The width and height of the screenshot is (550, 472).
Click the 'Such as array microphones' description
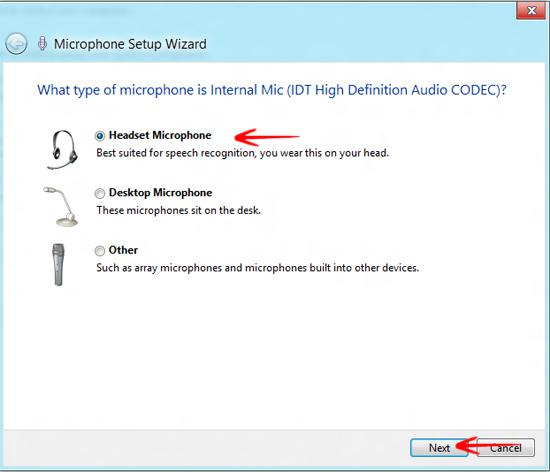pyautogui.click(x=257, y=268)
